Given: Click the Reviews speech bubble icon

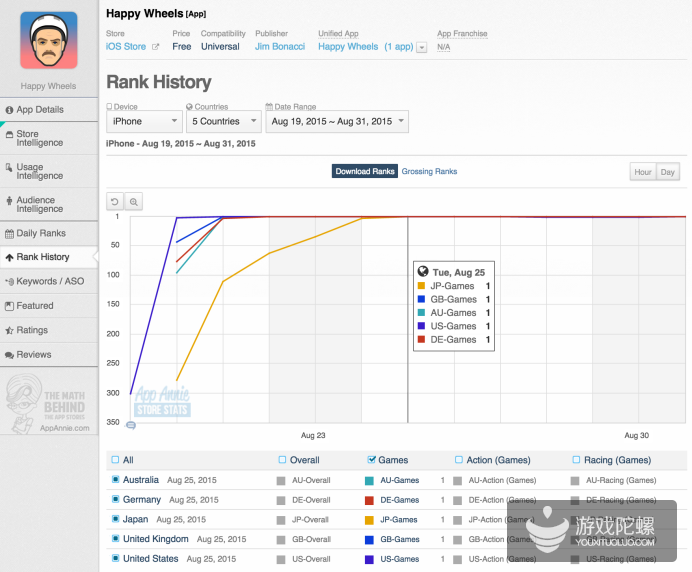Looking at the screenshot, I should coord(9,355).
